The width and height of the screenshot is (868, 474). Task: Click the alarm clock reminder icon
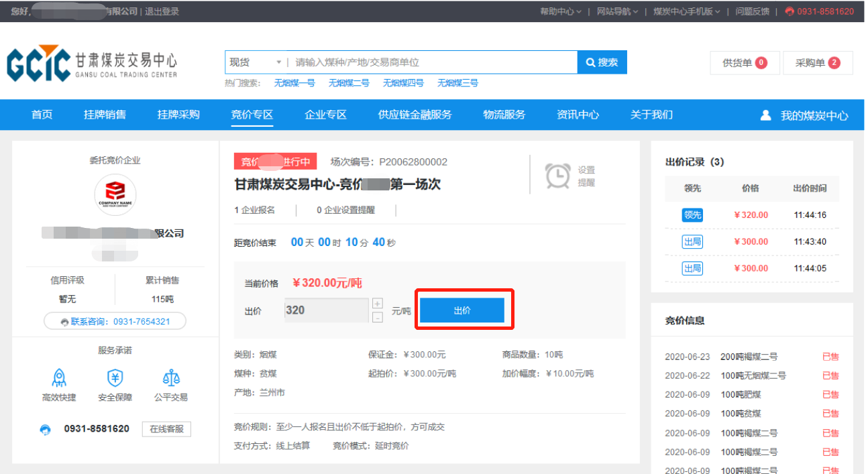click(x=557, y=176)
